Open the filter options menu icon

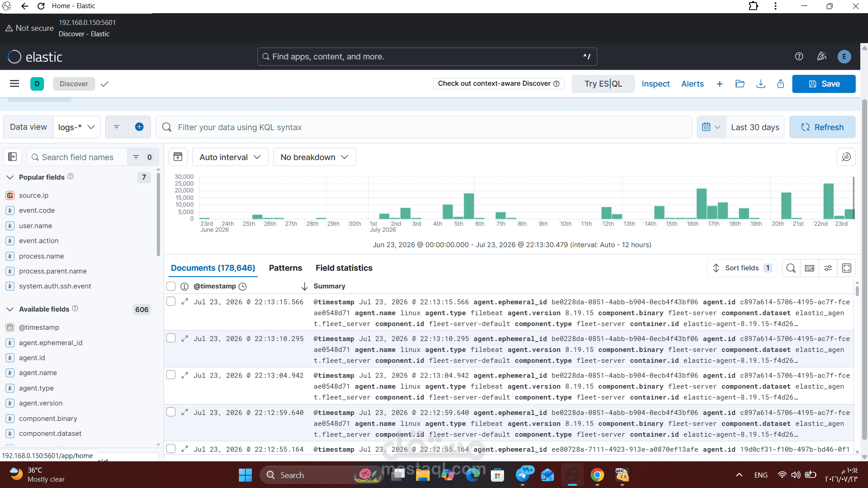[116, 127]
